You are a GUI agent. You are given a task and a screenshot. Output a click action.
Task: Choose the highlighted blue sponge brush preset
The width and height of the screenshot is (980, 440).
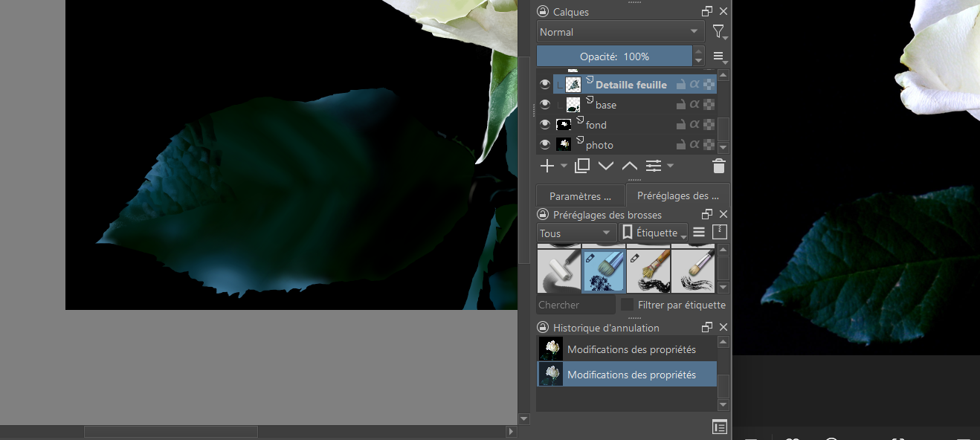pos(603,271)
